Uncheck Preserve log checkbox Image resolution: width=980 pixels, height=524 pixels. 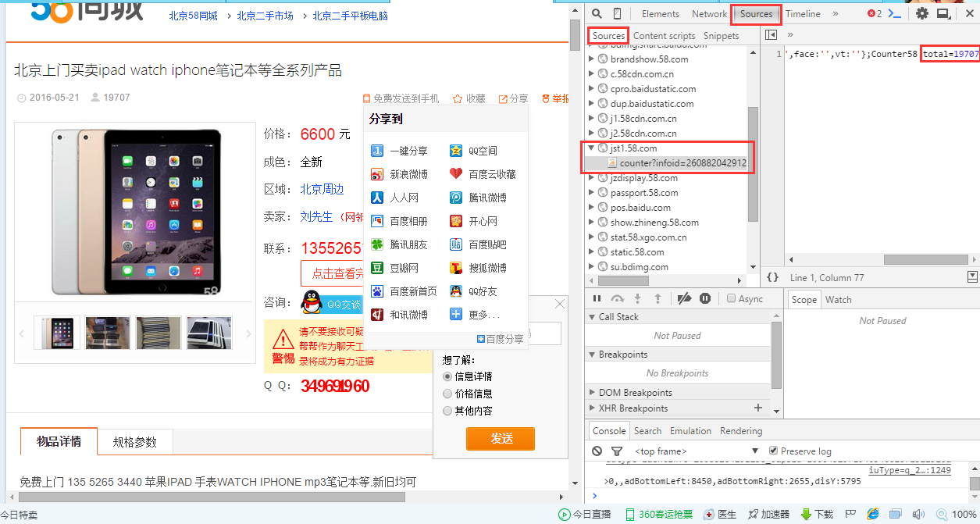(774, 451)
